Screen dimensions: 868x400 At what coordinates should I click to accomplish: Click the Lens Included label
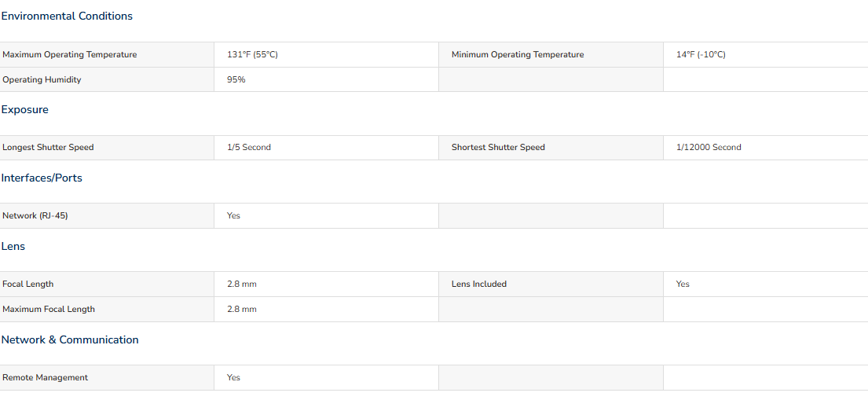point(479,284)
